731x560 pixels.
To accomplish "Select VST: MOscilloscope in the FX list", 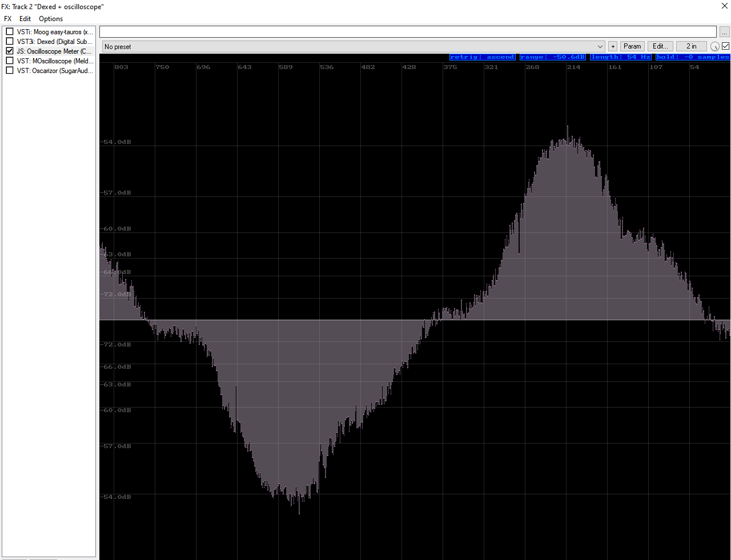I will pyautogui.click(x=55, y=61).
